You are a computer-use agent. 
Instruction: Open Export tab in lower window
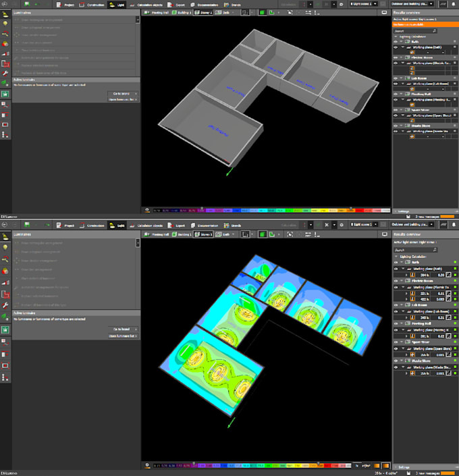(176, 226)
